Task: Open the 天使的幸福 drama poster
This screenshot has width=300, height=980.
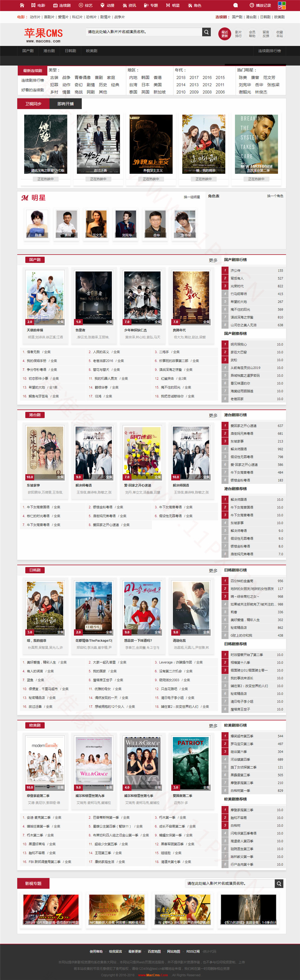Action: click(x=45, y=297)
